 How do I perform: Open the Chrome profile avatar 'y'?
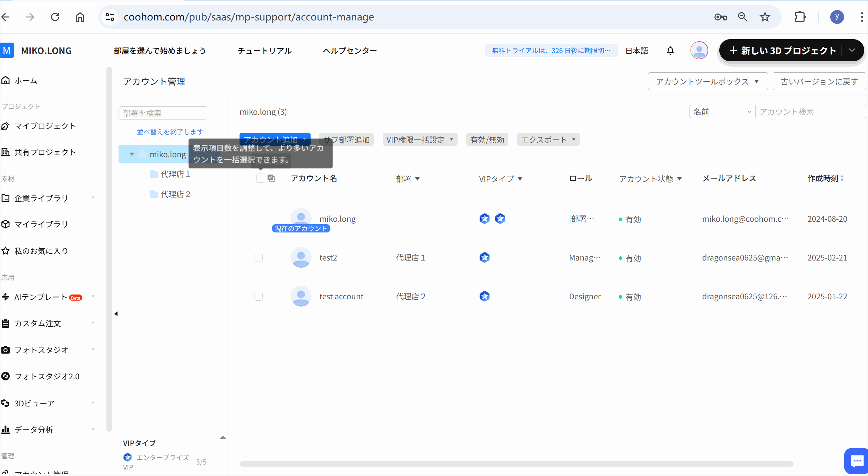point(837,17)
